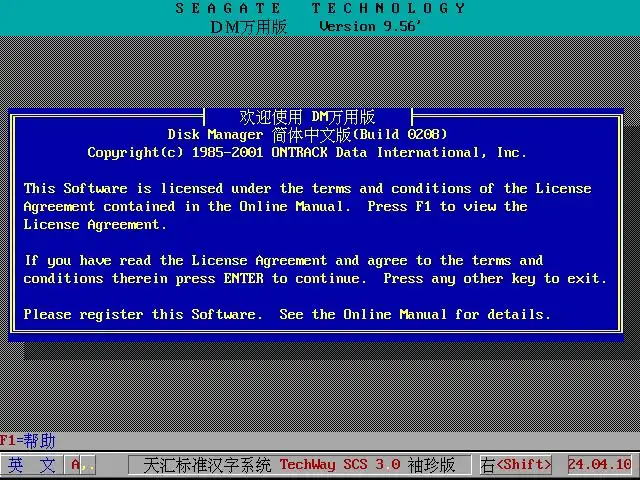Click the SEAGATE TECHNOLOGY header text
This screenshot has height=480, width=640.
(x=320, y=8)
